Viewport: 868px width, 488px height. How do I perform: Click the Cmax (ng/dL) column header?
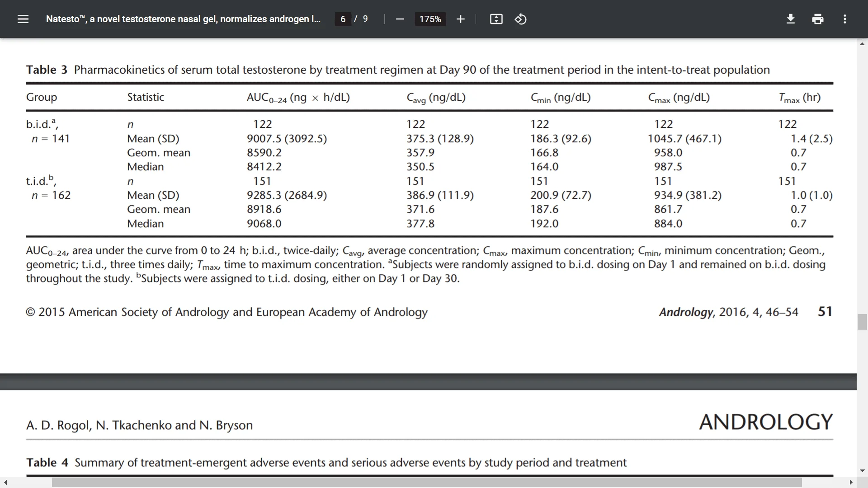[x=679, y=98]
